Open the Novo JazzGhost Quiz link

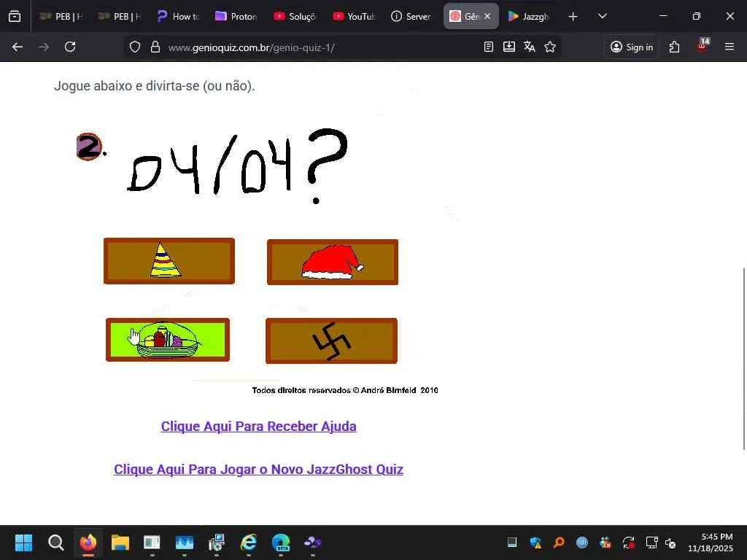coord(259,469)
